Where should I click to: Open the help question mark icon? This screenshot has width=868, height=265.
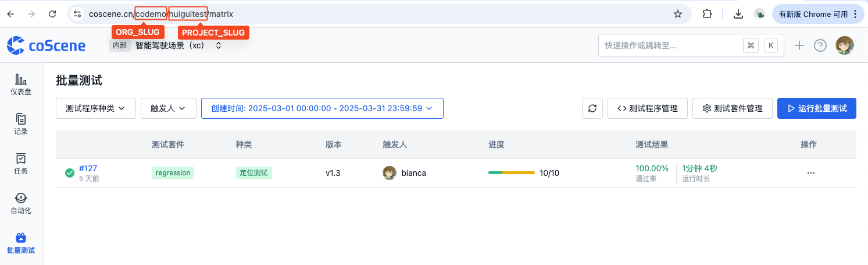820,45
